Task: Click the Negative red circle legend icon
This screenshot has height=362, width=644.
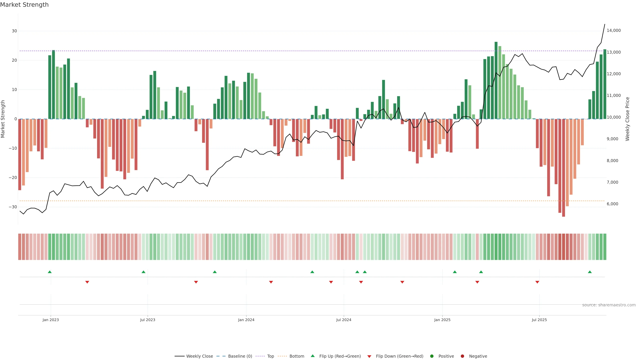Action: pos(462,356)
